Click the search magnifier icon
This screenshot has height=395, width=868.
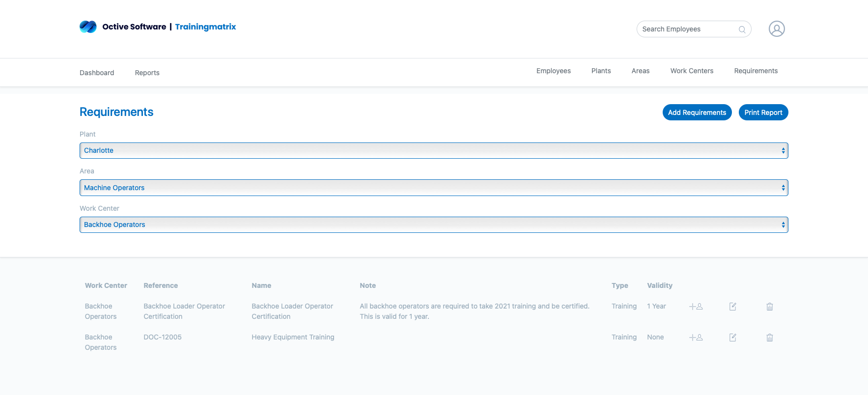(742, 29)
